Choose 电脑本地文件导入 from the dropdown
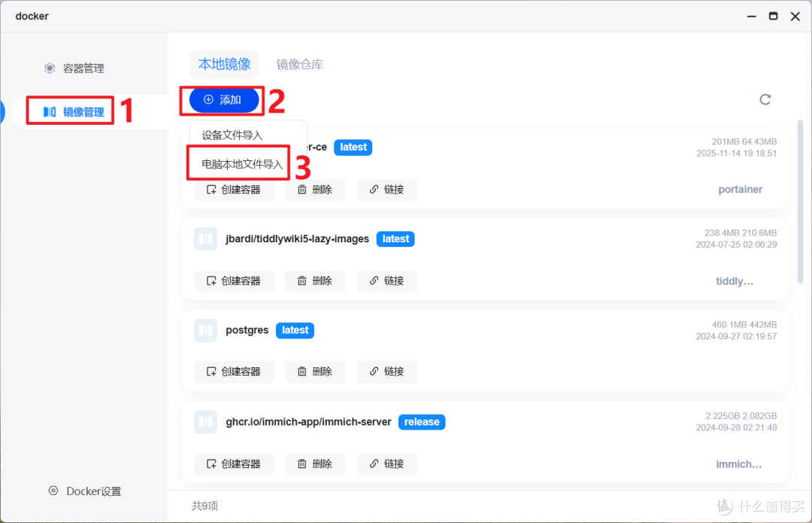812x523 pixels. (x=242, y=164)
